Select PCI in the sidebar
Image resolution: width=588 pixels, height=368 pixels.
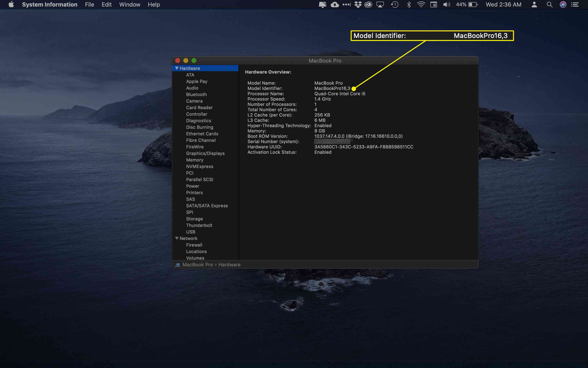click(x=190, y=173)
